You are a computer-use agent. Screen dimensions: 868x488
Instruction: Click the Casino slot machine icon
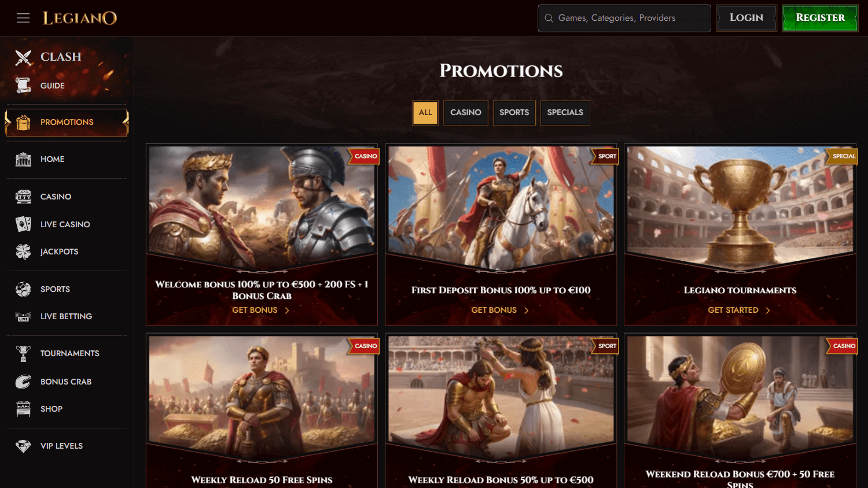(23, 197)
